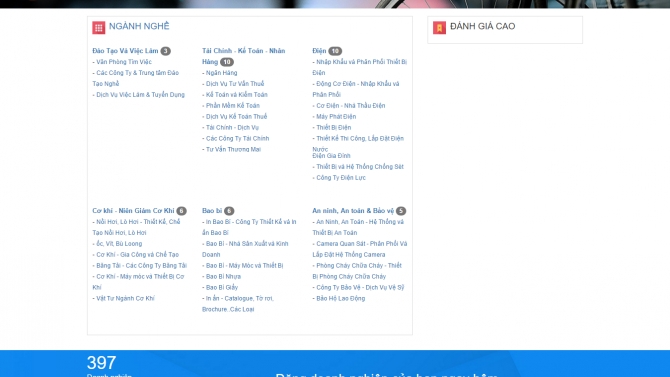Open Cơ Khí - Máy móc và Thiết Bị

pyautogui.click(x=138, y=282)
